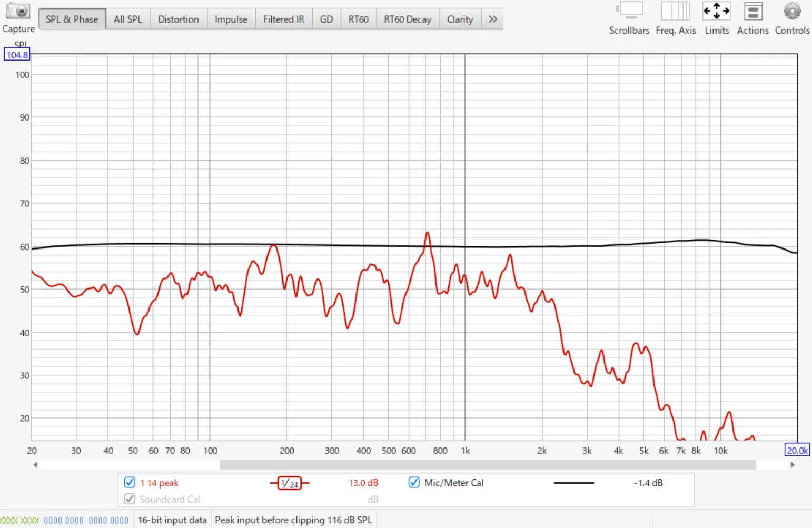Open the Limits icon
Screen dimensions: 812x528
coord(717,12)
